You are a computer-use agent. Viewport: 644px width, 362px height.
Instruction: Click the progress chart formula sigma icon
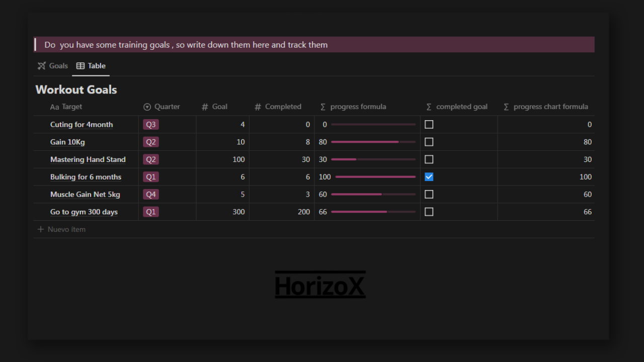click(x=506, y=107)
